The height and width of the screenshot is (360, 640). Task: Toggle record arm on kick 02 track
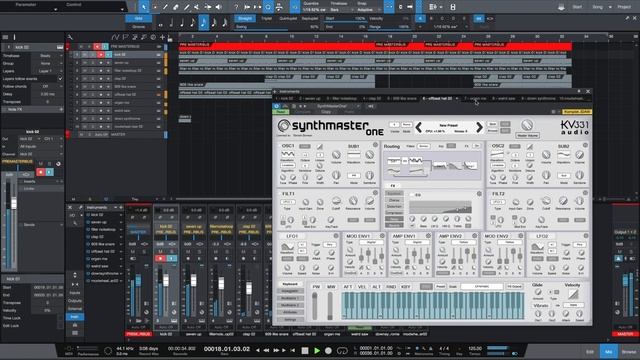point(101,54)
